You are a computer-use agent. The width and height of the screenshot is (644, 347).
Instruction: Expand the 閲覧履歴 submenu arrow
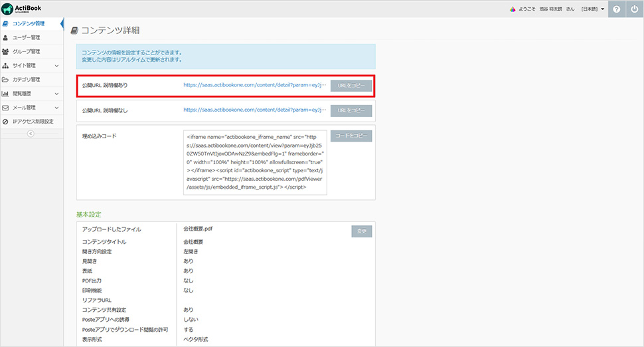click(x=56, y=94)
